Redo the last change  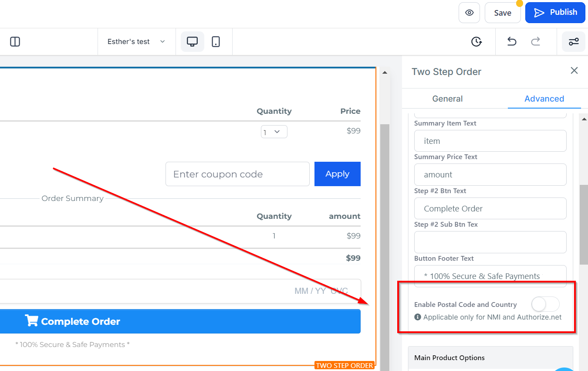[535, 42]
